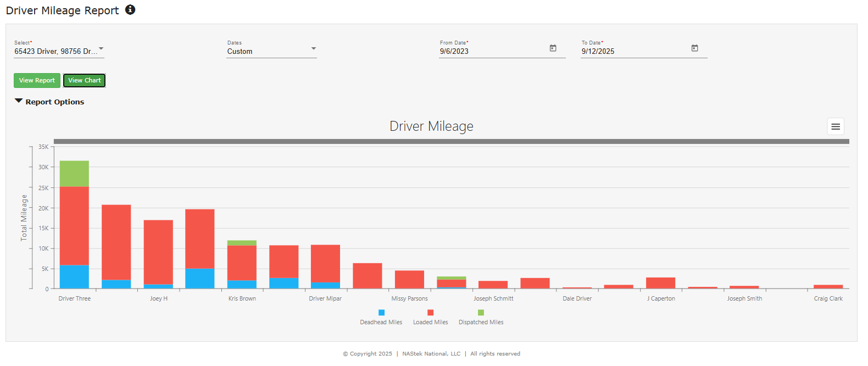Open the To Date calendar picker

click(x=694, y=48)
